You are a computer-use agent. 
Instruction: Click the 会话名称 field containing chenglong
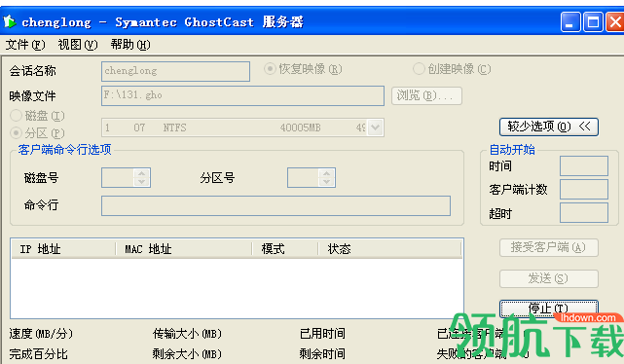click(x=175, y=71)
